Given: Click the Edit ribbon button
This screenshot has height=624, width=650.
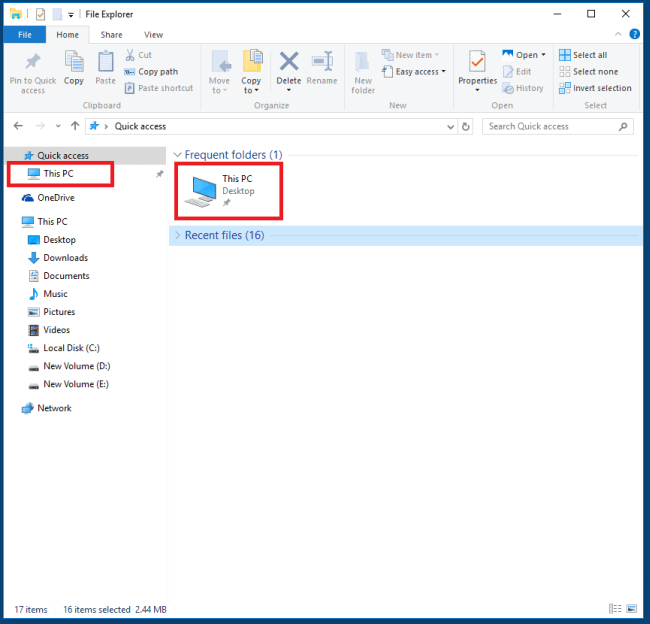Looking at the screenshot, I should click(x=517, y=72).
